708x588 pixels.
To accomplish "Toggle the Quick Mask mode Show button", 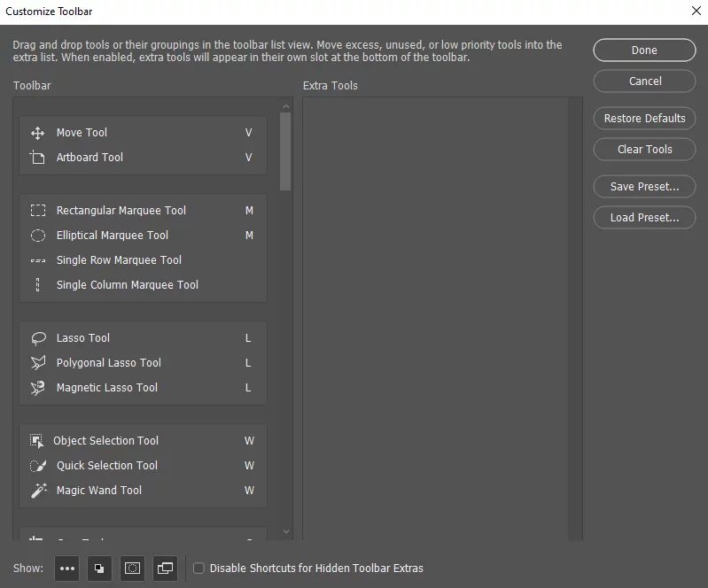I will [x=132, y=569].
